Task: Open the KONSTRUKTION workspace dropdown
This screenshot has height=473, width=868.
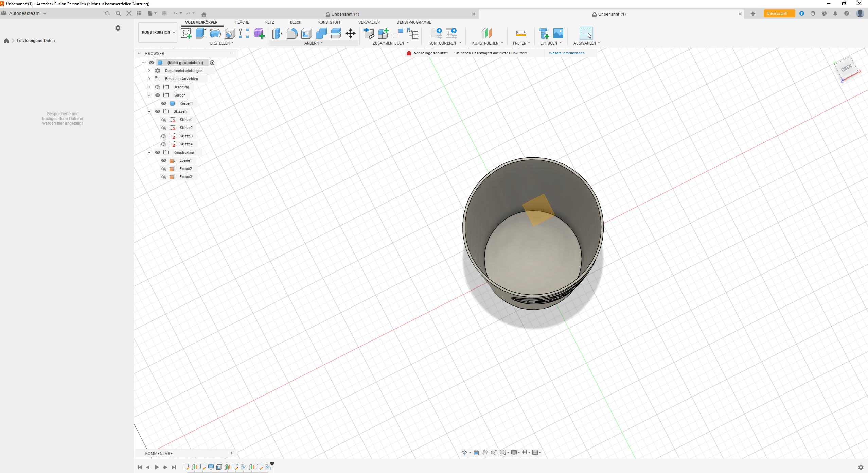Action: (x=158, y=33)
